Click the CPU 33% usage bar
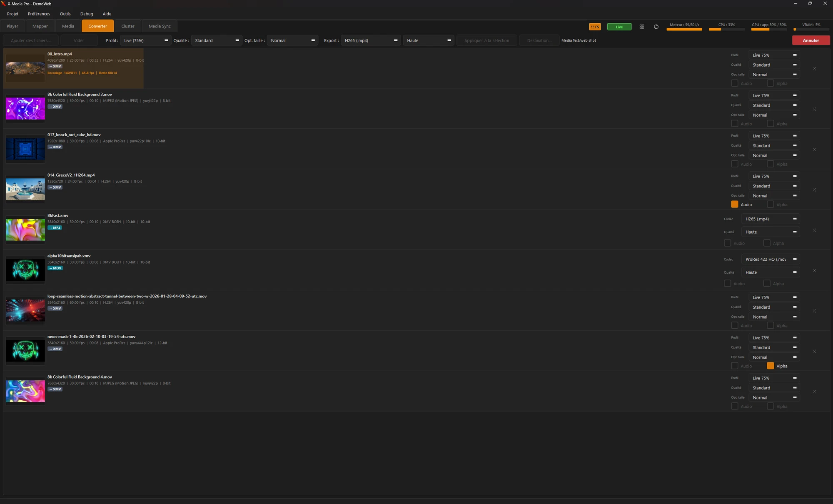The height and width of the screenshot is (504, 833). 726,29
